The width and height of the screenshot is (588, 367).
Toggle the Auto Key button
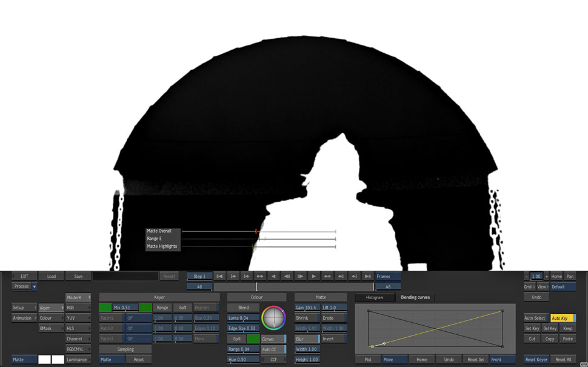(x=562, y=318)
